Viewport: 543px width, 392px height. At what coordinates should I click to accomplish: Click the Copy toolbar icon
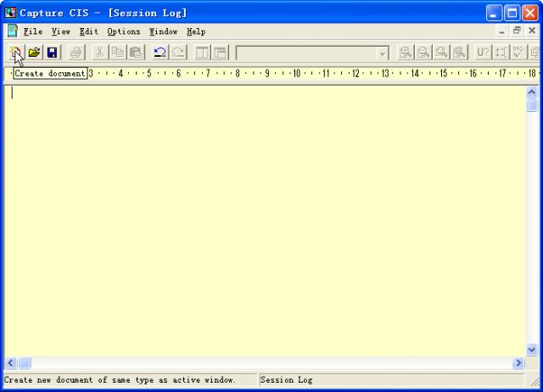tap(118, 53)
